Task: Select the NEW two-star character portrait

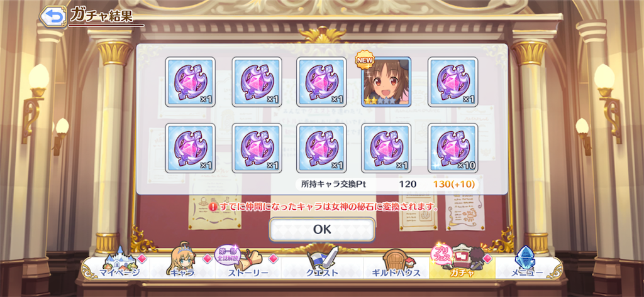Action: [x=386, y=82]
